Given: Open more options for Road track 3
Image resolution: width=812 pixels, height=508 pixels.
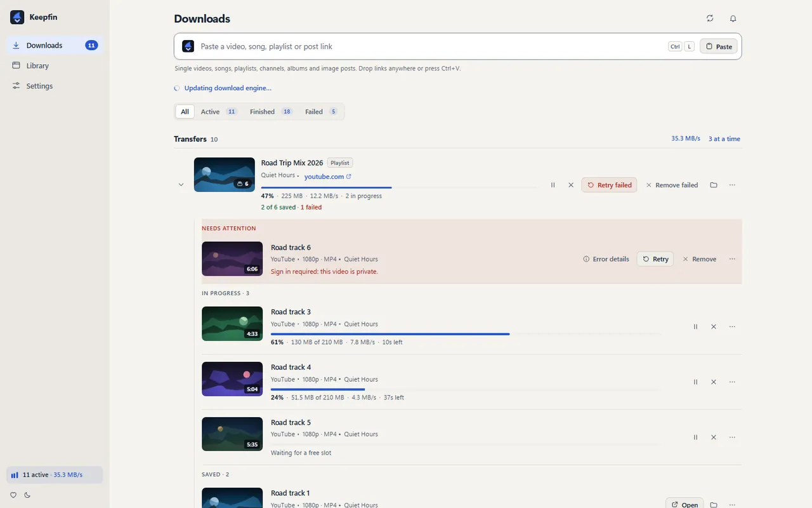Looking at the screenshot, I should click(x=732, y=326).
